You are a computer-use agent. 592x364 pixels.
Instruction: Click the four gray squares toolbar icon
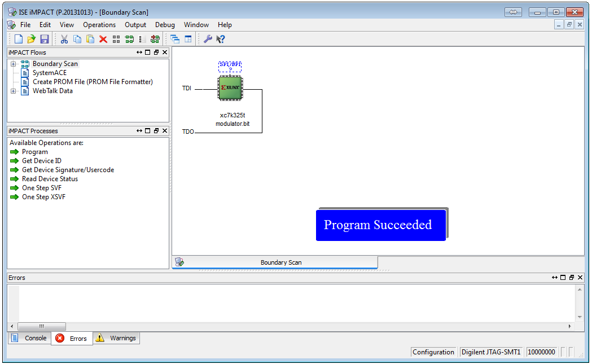(116, 39)
